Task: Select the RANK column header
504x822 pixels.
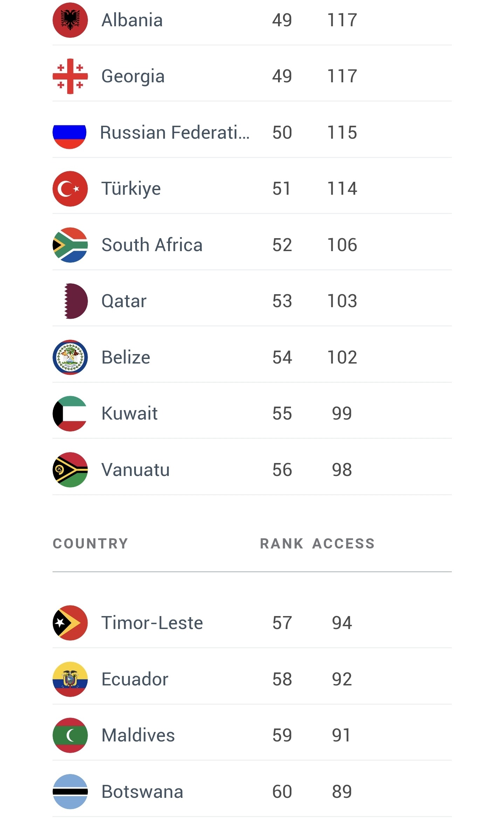Action: (x=282, y=544)
